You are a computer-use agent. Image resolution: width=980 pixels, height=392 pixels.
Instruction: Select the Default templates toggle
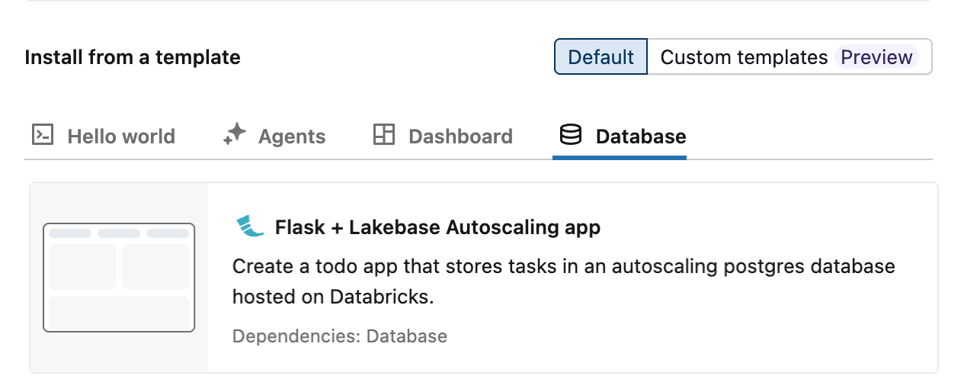(600, 57)
